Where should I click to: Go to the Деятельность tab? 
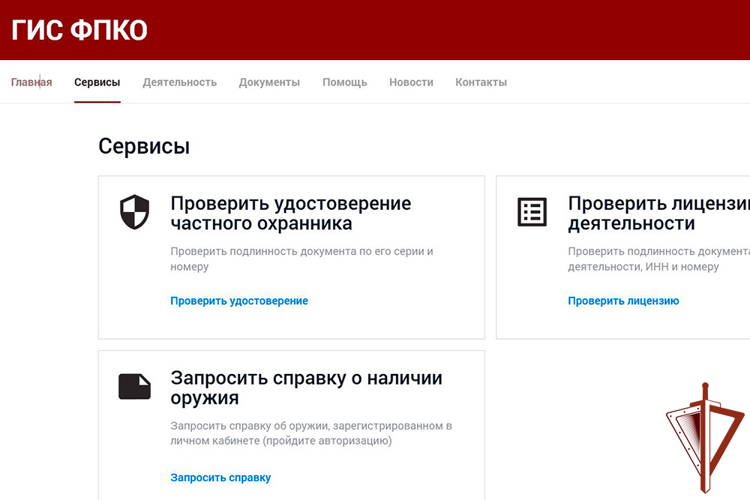[180, 82]
